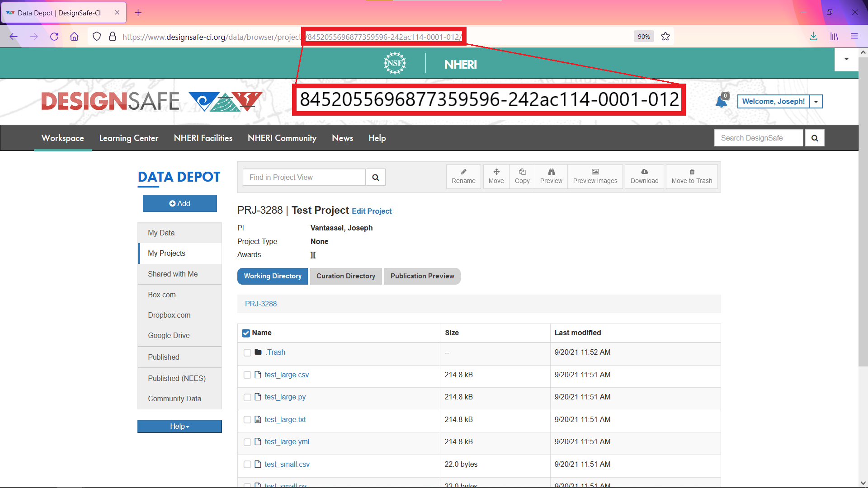
Task: Click the Search DesignSafe magnifier button
Action: [x=815, y=138]
